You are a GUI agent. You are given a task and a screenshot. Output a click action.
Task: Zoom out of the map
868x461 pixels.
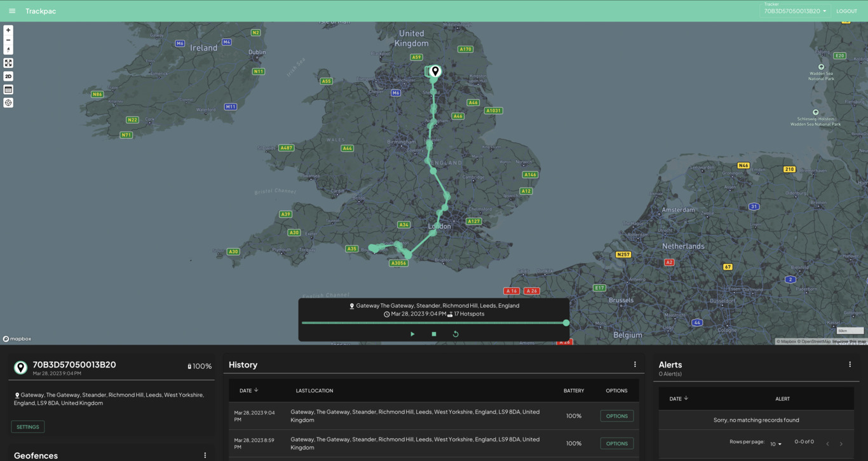coord(8,40)
